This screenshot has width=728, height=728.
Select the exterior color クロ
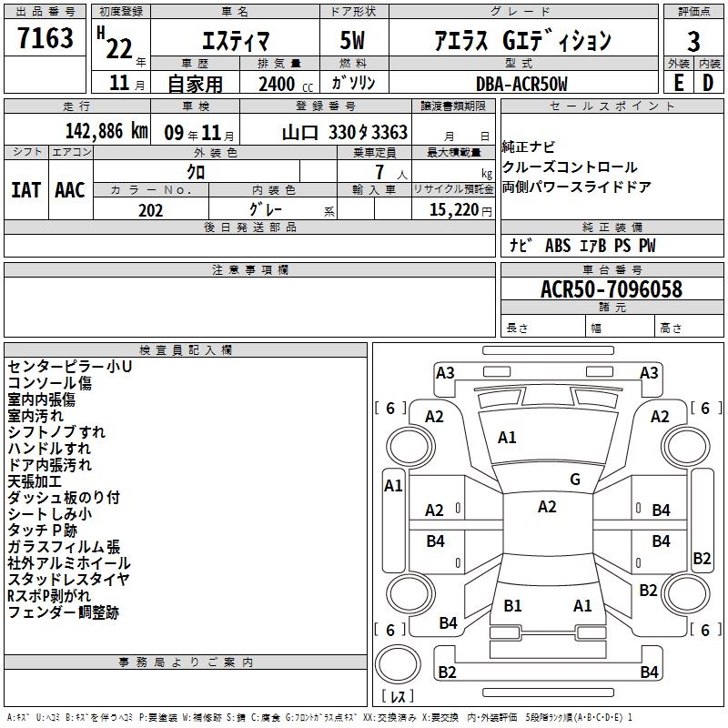point(196,172)
